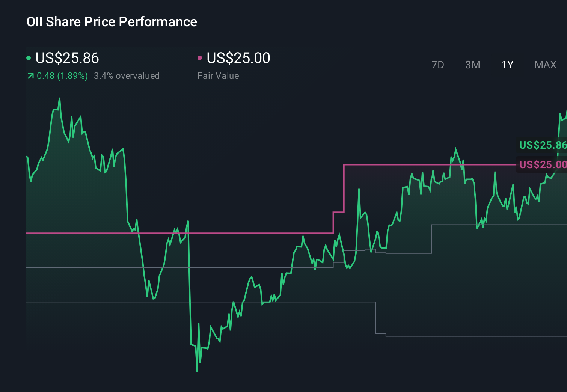Image resolution: width=567 pixels, height=392 pixels.
Task: Expand the 3.4% overvalued detail
Action: click(x=127, y=75)
